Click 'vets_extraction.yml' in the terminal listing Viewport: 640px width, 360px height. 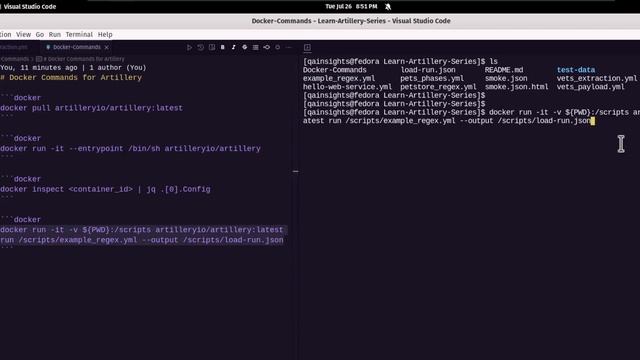pos(597,78)
